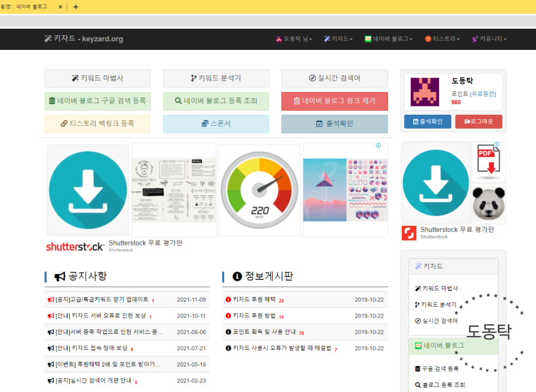The image size is (536, 392).
Task: Open the 키워드 분석기 button
Action: [216, 78]
